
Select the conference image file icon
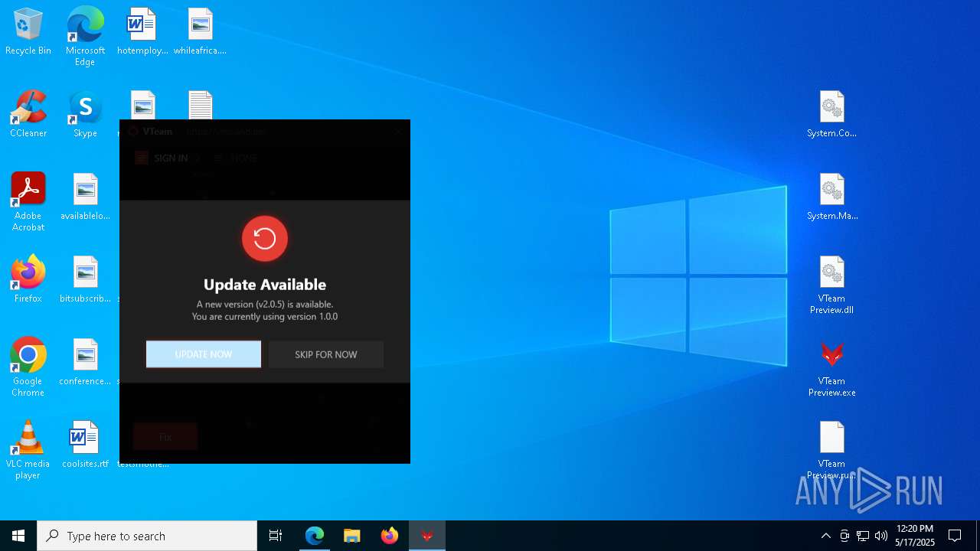(x=85, y=363)
